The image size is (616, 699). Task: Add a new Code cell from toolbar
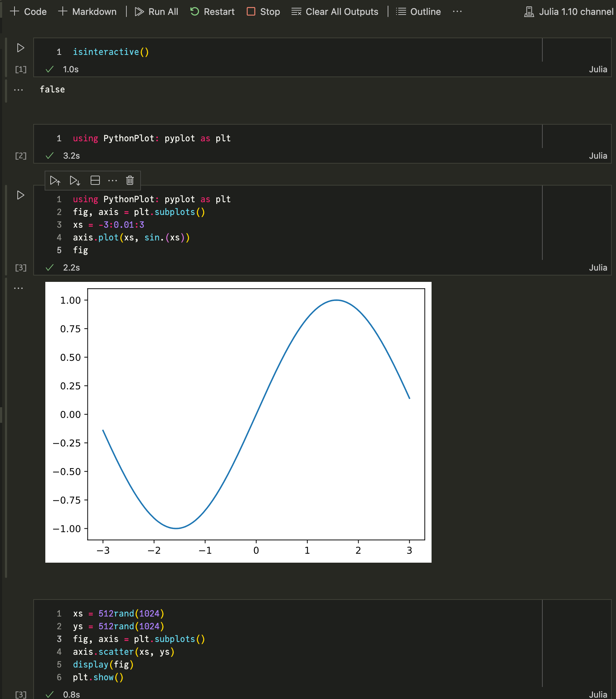tap(28, 12)
